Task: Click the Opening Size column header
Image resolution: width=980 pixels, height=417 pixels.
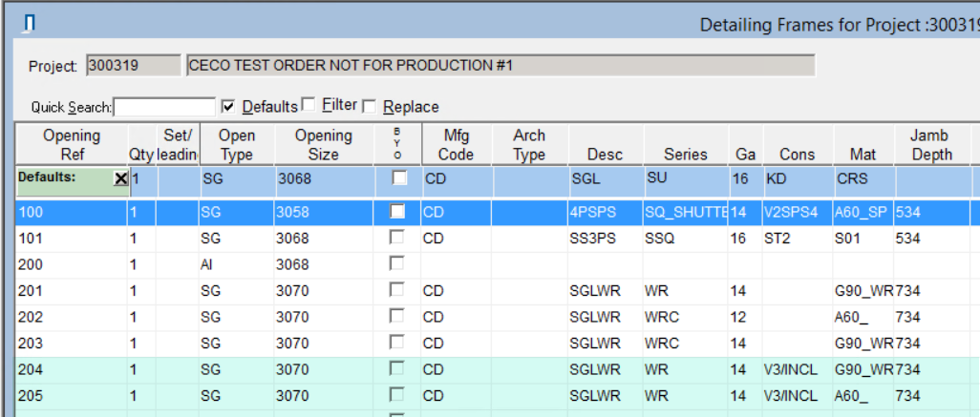Action: tap(323, 145)
